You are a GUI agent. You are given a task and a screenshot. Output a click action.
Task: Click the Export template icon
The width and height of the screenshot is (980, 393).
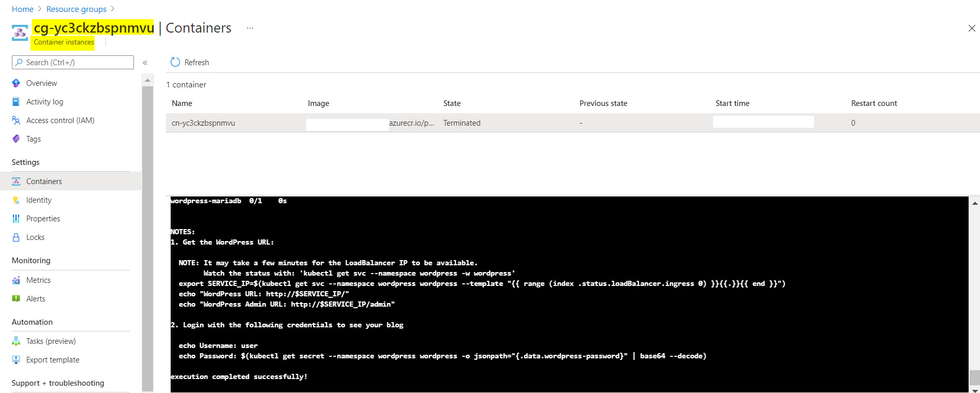point(16,360)
